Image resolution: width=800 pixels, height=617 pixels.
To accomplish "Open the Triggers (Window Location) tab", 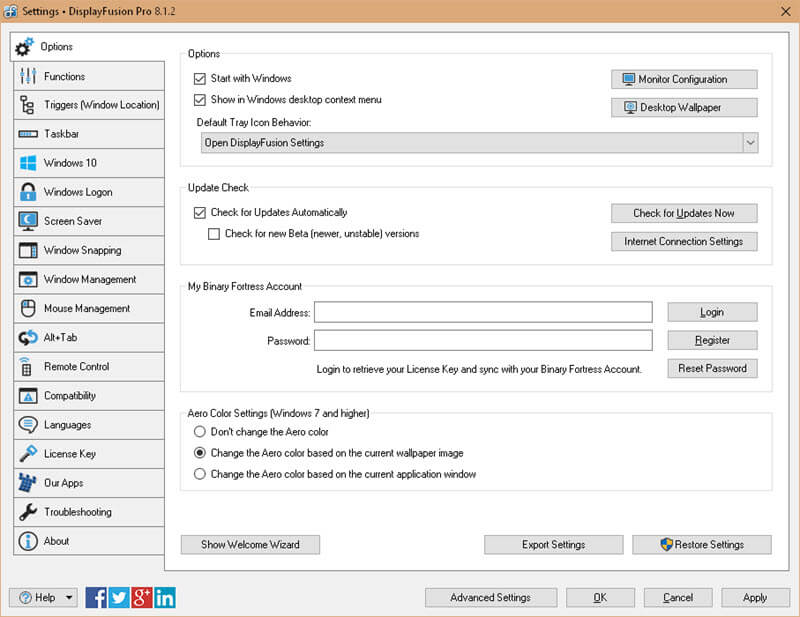I will click(x=89, y=105).
